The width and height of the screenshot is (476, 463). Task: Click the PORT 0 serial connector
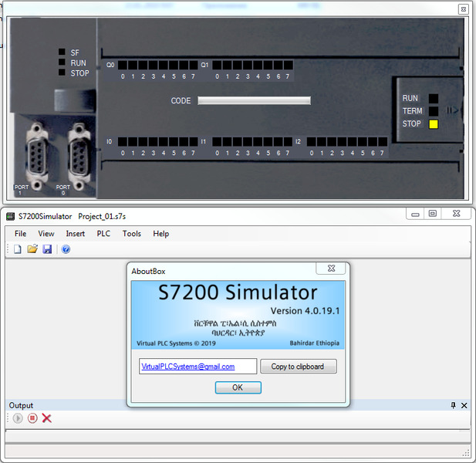click(79, 156)
